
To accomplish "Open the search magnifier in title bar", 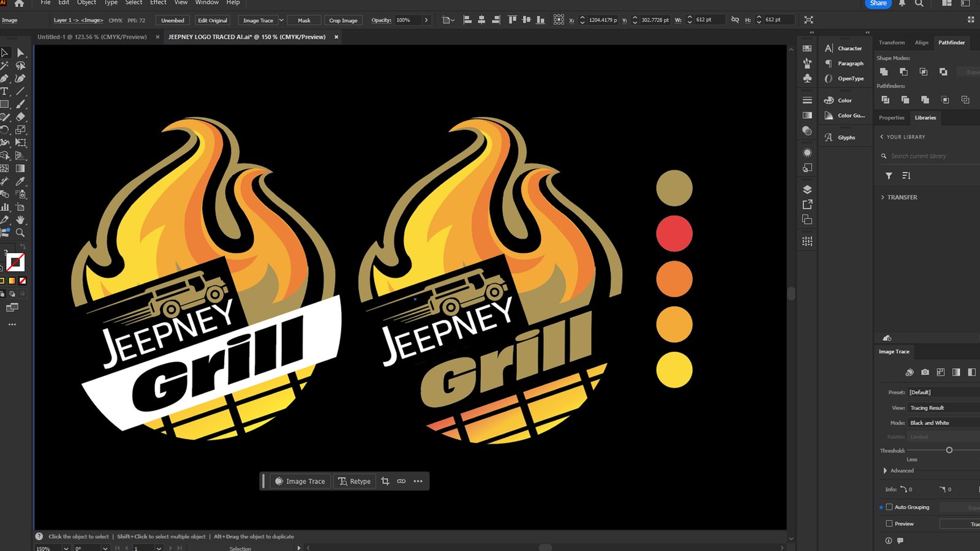I will point(919,3).
